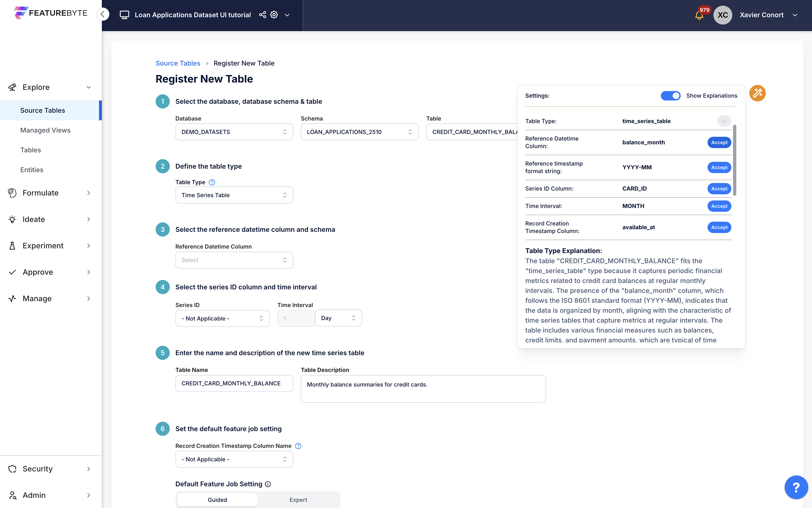Switch job setting mode to Expert
The width and height of the screenshot is (812, 508).
point(298,500)
